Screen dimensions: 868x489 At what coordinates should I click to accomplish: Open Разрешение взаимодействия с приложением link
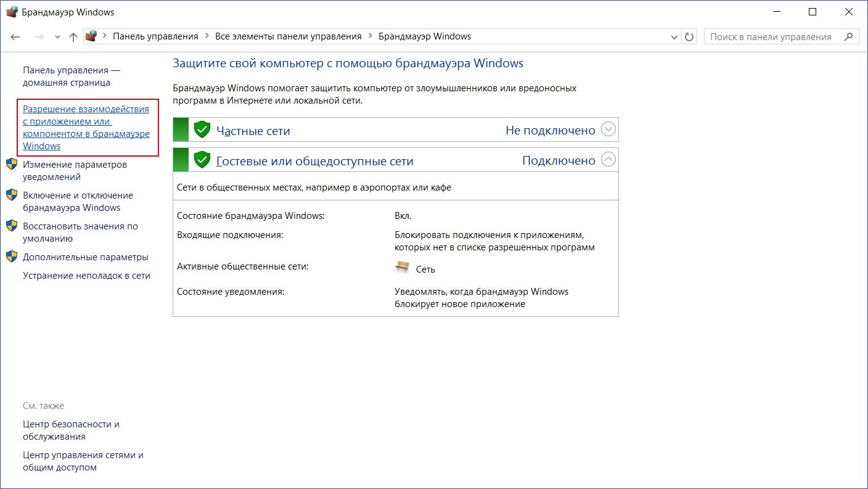click(86, 128)
